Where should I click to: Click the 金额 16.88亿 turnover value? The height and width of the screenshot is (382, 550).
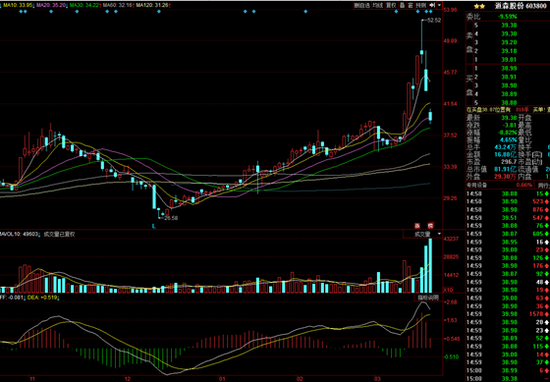pos(505,154)
